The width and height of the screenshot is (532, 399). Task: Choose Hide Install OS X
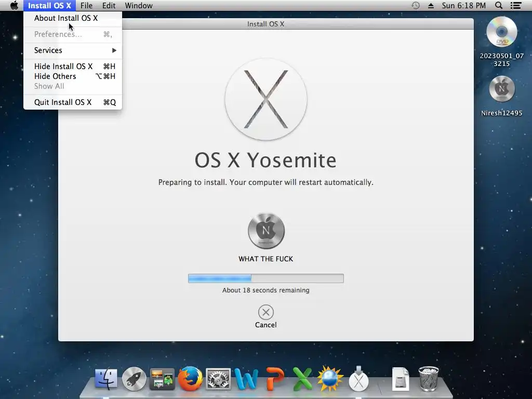(73, 66)
